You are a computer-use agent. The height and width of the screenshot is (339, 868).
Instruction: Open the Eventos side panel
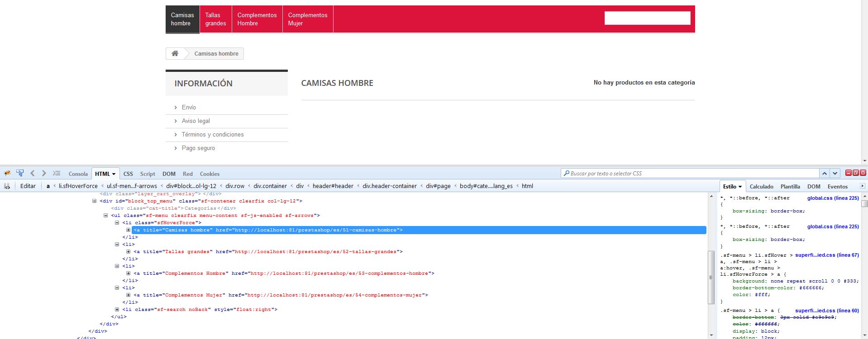click(838, 186)
